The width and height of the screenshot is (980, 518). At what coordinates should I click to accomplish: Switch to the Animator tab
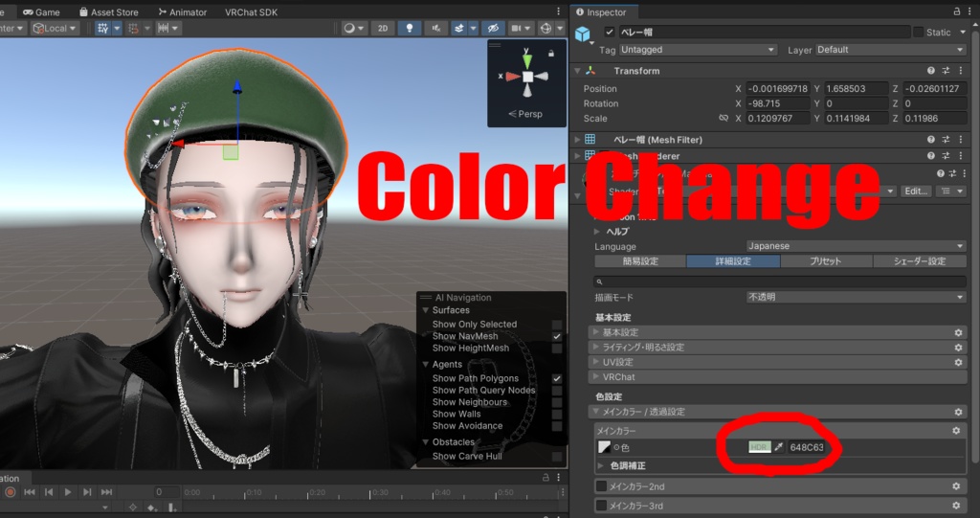182,11
